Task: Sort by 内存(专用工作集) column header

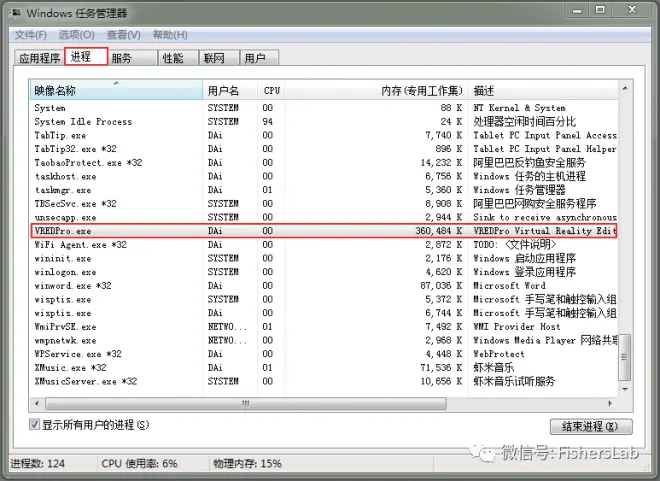Action: [376, 90]
